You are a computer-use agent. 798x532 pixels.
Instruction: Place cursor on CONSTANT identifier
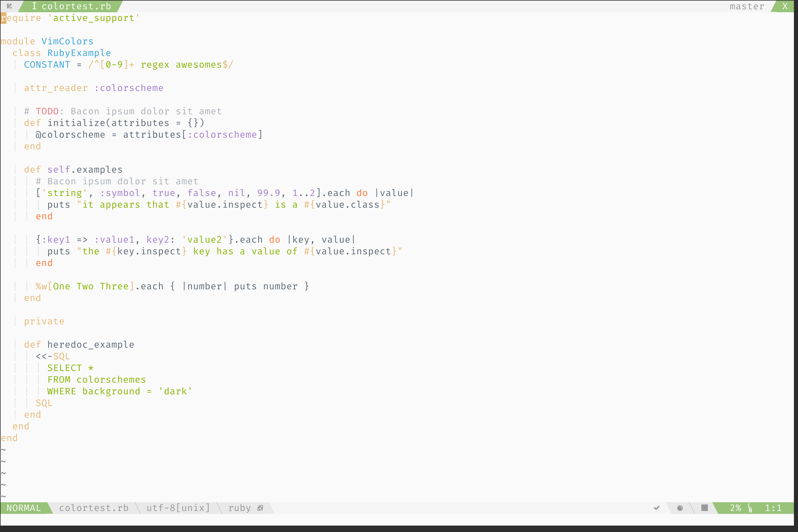(x=47, y=64)
